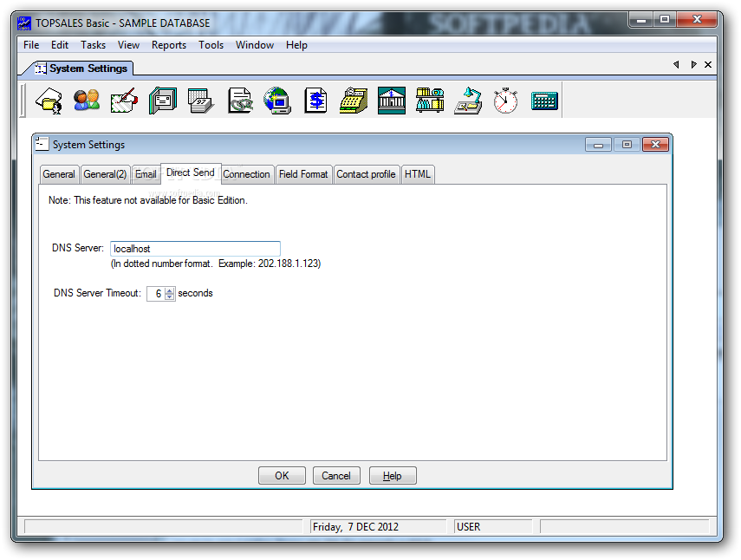Open the Help menu

click(296, 45)
